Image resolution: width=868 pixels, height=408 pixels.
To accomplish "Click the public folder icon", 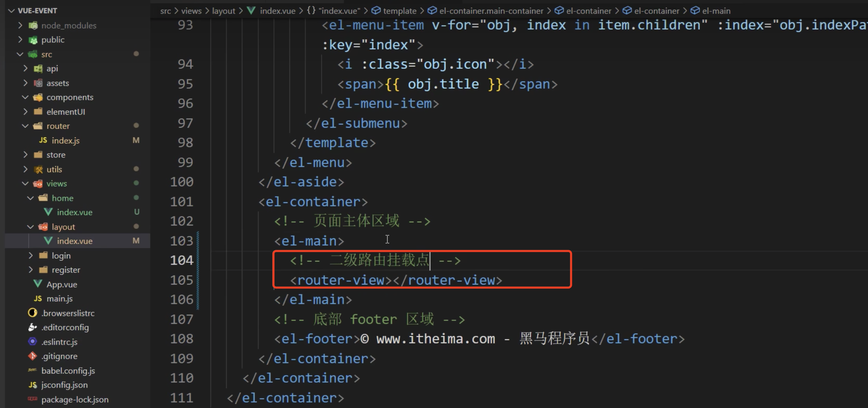I will coord(33,40).
